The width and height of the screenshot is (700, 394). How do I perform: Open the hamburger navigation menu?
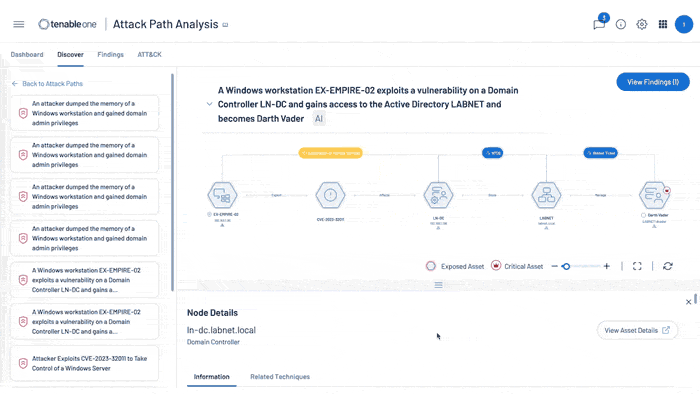(19, 24)
